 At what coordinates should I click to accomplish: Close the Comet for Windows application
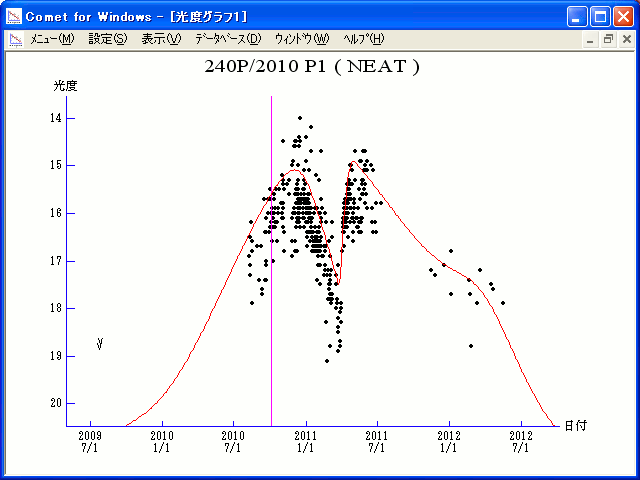point(623,16)
